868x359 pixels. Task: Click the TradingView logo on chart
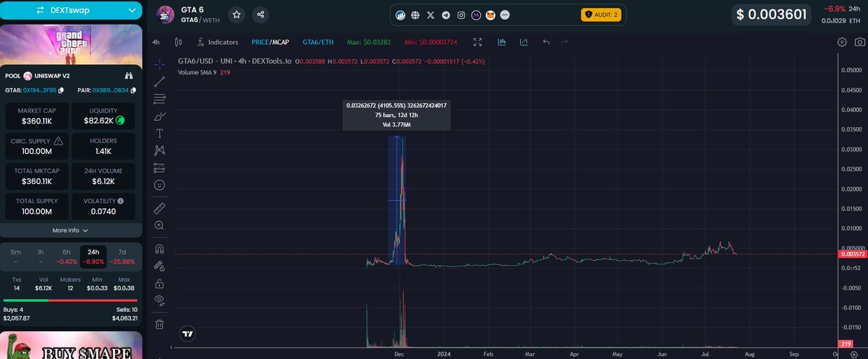click(188, 334)
